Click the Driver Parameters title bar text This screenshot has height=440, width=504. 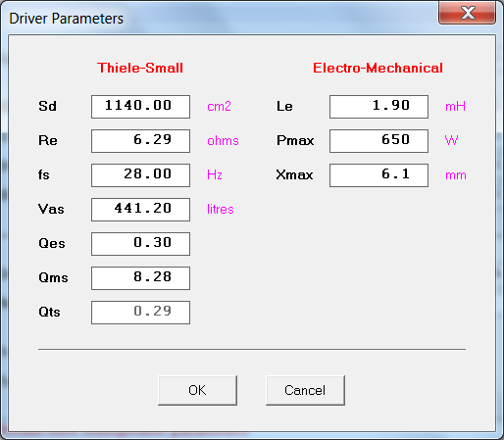click(x=67, y=19)
